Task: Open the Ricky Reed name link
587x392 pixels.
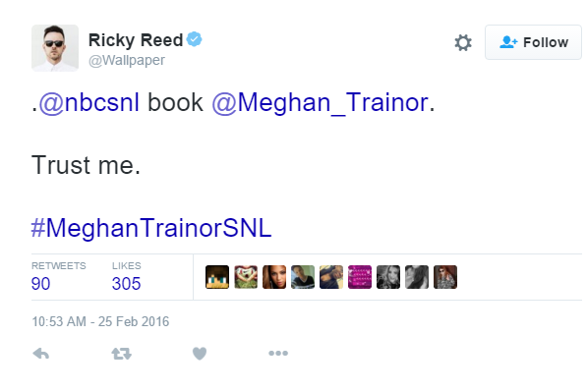Action: pyautogui.click(x=136, y=40)
